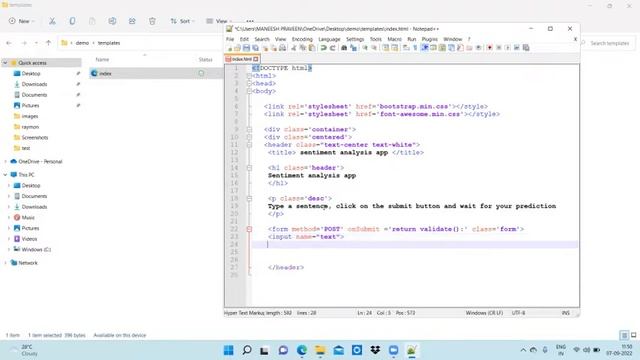
Task: Click the Cut icon in Notepad++ toolbar
Action: click(x=293, y=48)
